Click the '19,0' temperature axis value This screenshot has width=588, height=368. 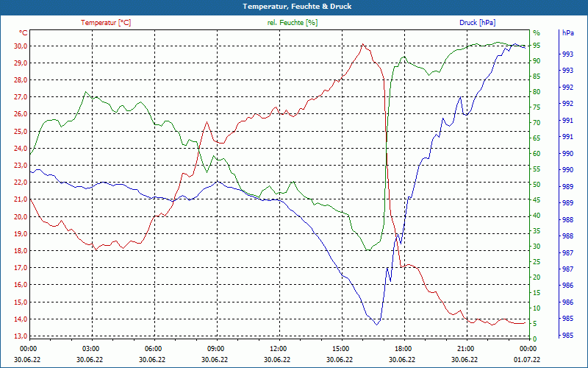tap(21, 233)
